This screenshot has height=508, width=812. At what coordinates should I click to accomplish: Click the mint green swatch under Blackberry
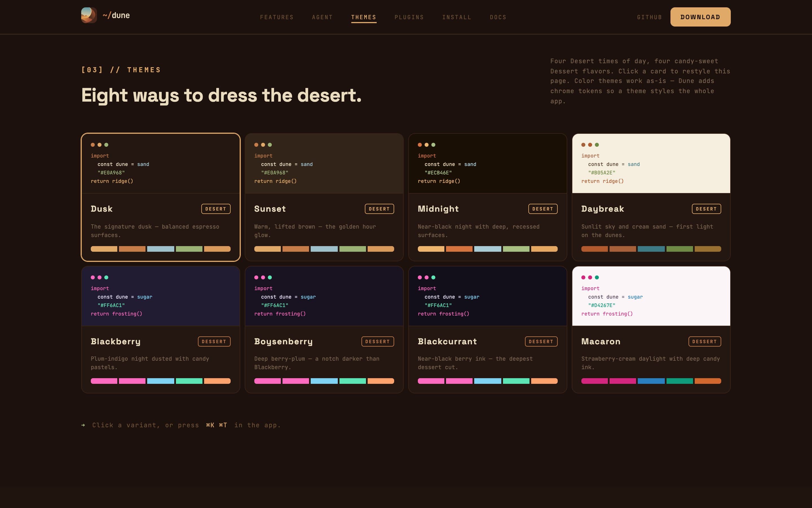pyautogui.click(x=189, y=381)
